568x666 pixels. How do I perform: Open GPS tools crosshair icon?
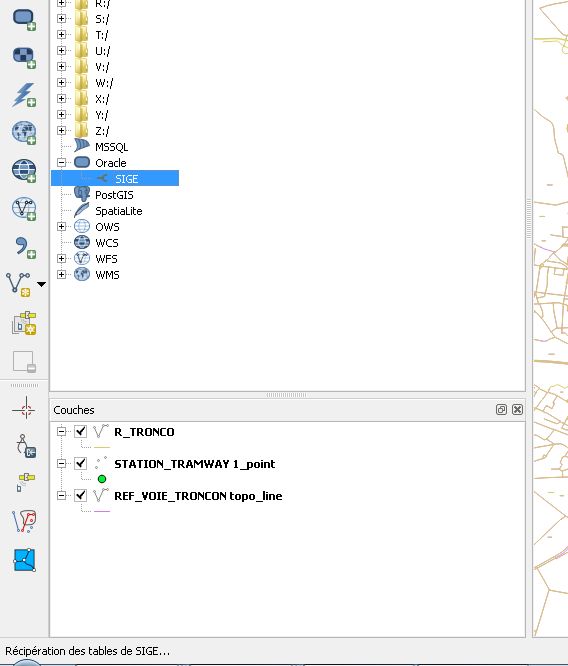pyautogui.click(x=25, y=408)
